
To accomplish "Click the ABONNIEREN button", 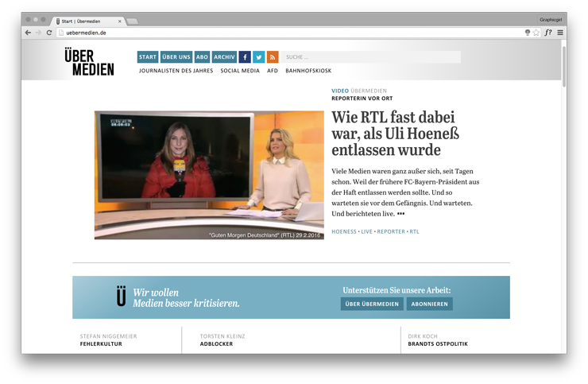I will [429, 304].
